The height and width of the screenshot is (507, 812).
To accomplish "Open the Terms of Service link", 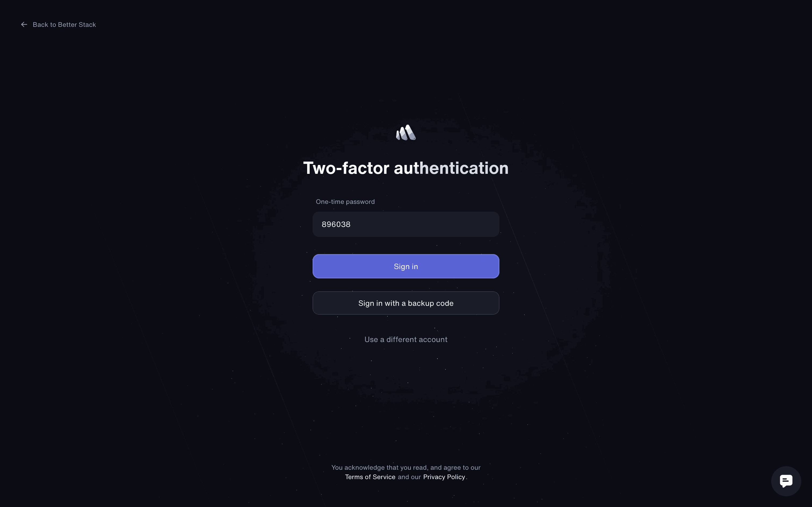I will click(370, 477).
